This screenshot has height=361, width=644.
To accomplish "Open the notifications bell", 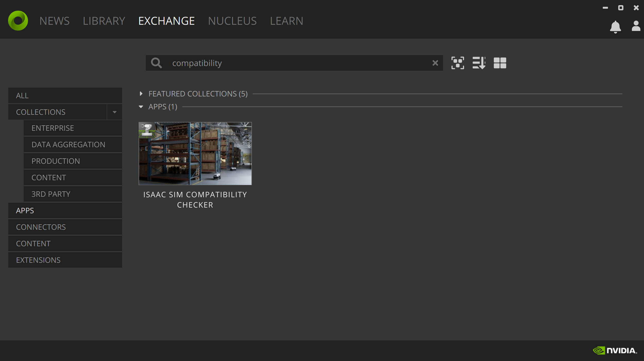I will click(615, 27).
